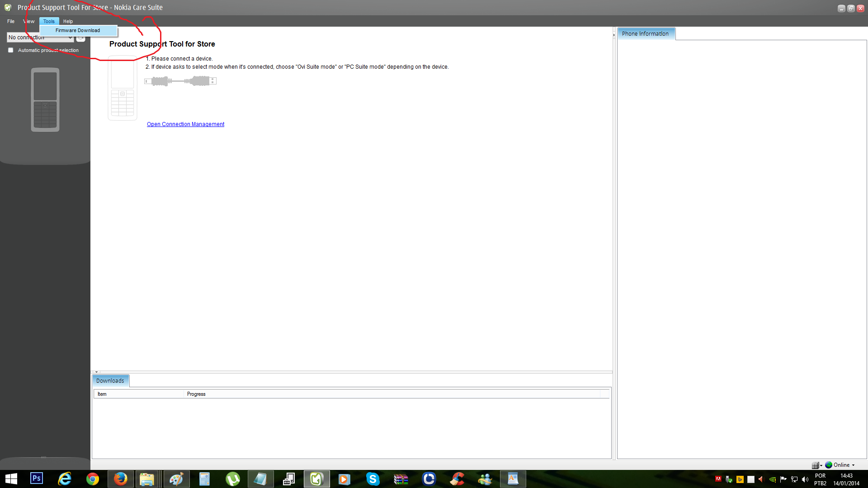Expand the Online status dropdown arrow
This screenshot has height=488, width=868.
click(x=853, y=465)
